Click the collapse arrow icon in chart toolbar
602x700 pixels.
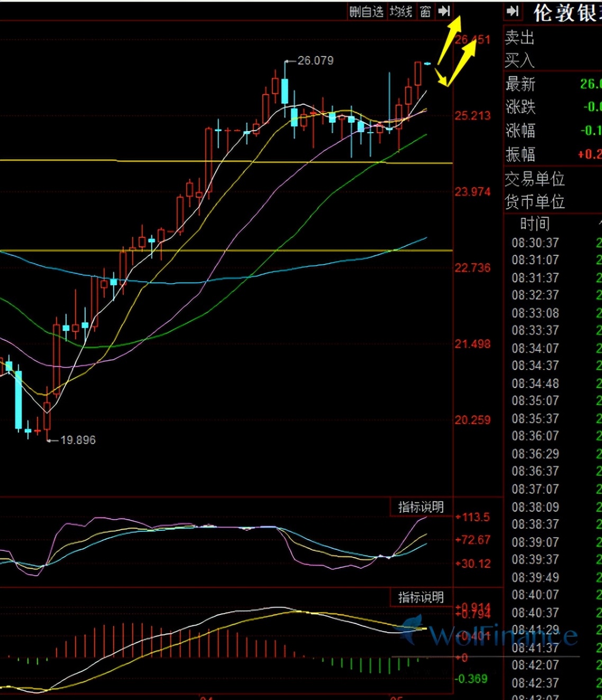point(444,11)
